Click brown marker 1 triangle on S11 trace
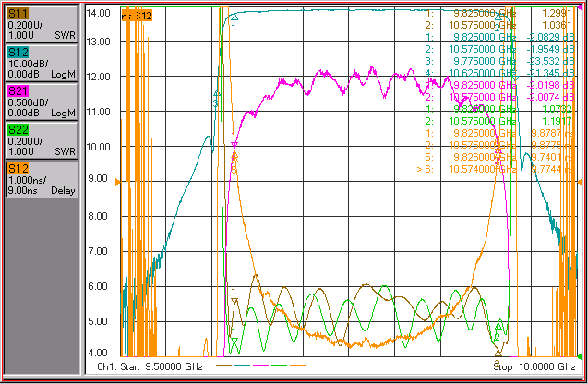 (x=234, y=301)
